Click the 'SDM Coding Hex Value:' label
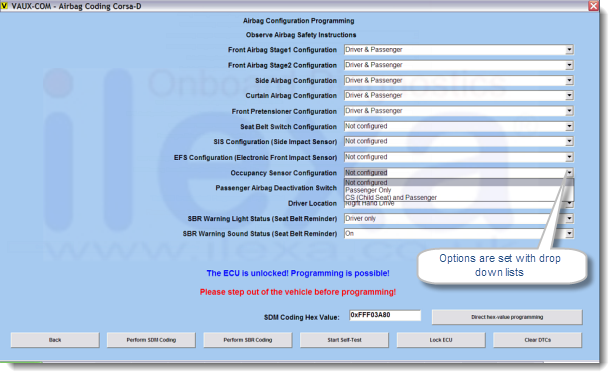The height and width of the screenshot is (378, 615). click(x=302, y=317)
